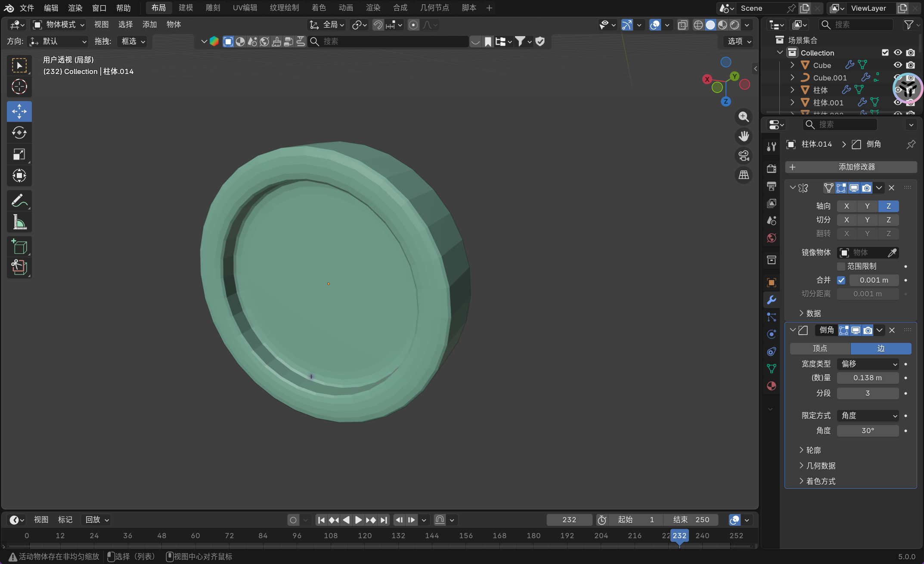The width and height of the screenshot is (924, 564).
Task: Expand the 轮廓 profile section
Action: (813, 450)
